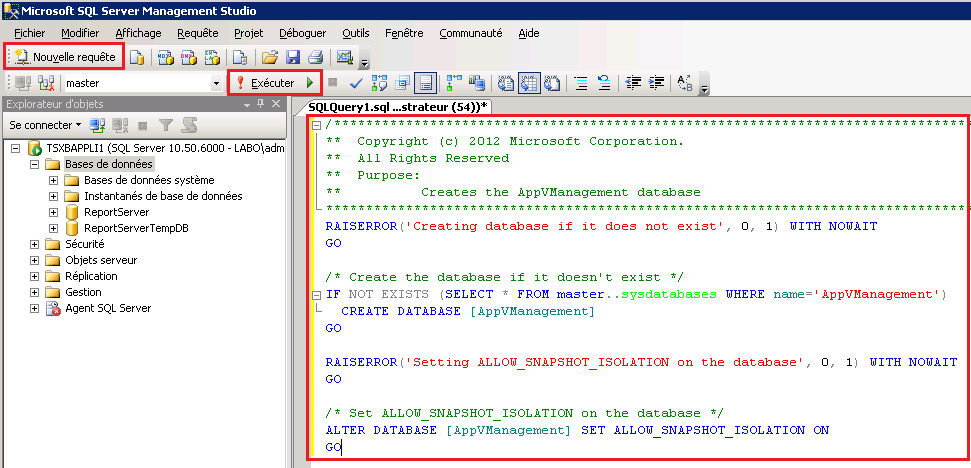Expand the ReportServerTempDB database node

(54, 228)
